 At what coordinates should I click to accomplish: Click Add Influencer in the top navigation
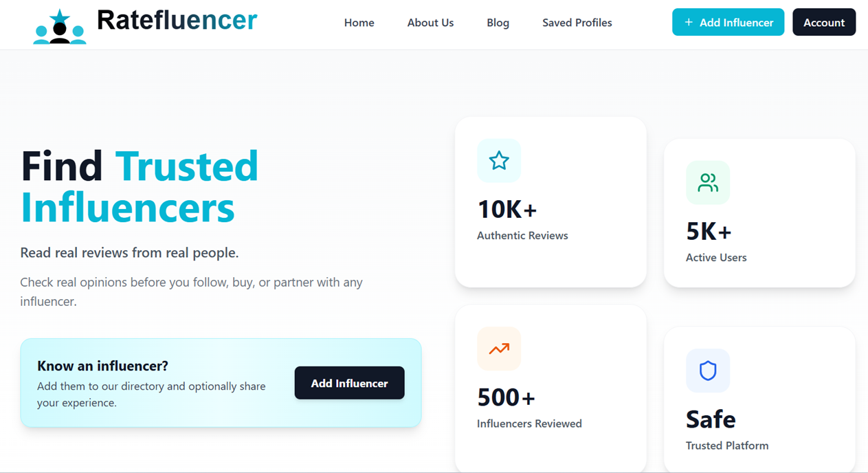click(728, 22)
